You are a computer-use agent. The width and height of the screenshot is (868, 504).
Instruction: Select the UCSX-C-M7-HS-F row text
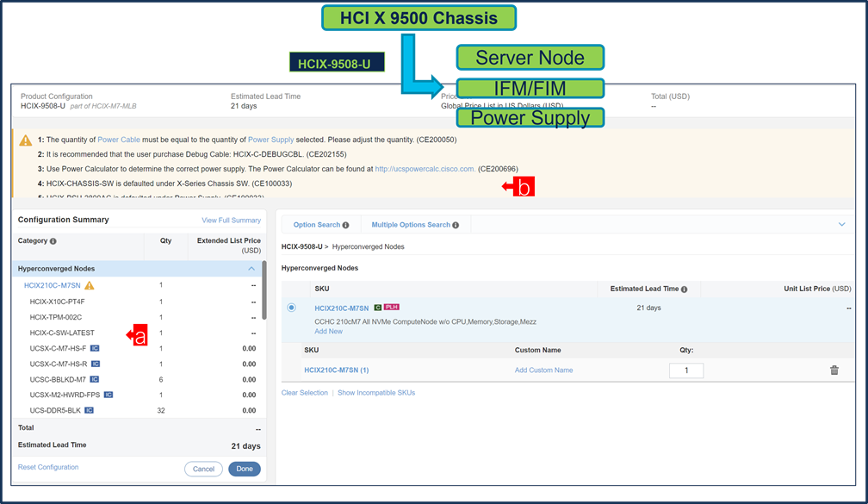[59, 348]
